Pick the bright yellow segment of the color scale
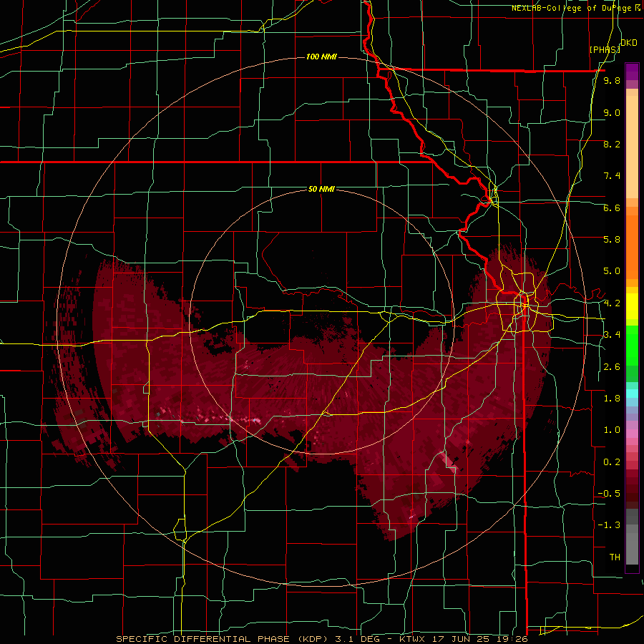The width and height of the screenshot is (644, 644). click(x=632, y=306)
